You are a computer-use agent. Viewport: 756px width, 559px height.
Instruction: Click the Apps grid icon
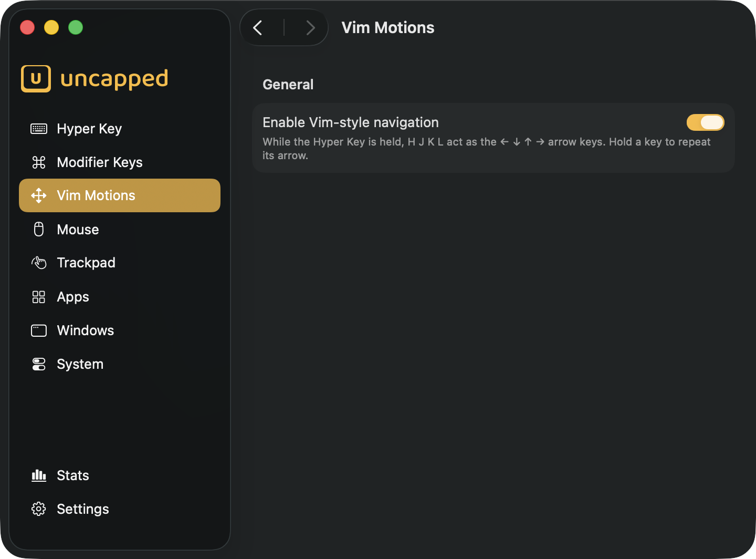[x=39, y=297]
